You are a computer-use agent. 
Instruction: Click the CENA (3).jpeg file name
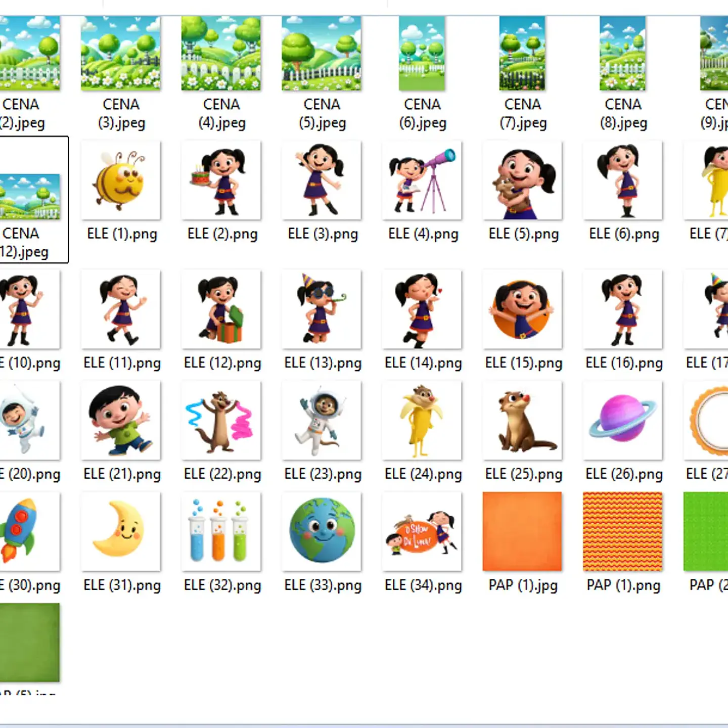[121, 114]
